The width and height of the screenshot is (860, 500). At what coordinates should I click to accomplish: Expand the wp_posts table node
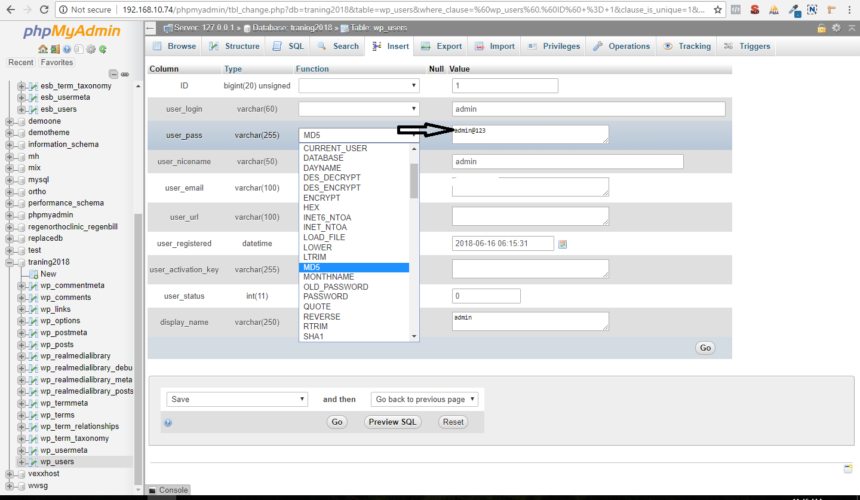pos(21,345)
